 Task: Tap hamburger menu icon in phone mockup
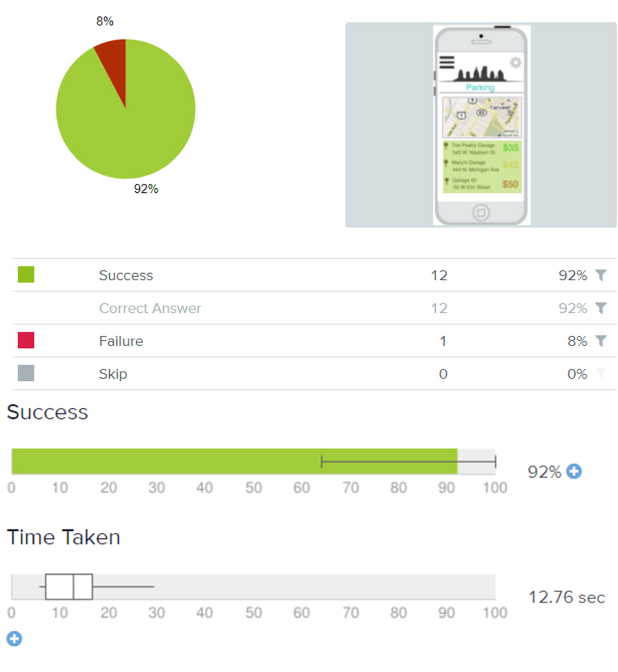[x=446, y=62]
